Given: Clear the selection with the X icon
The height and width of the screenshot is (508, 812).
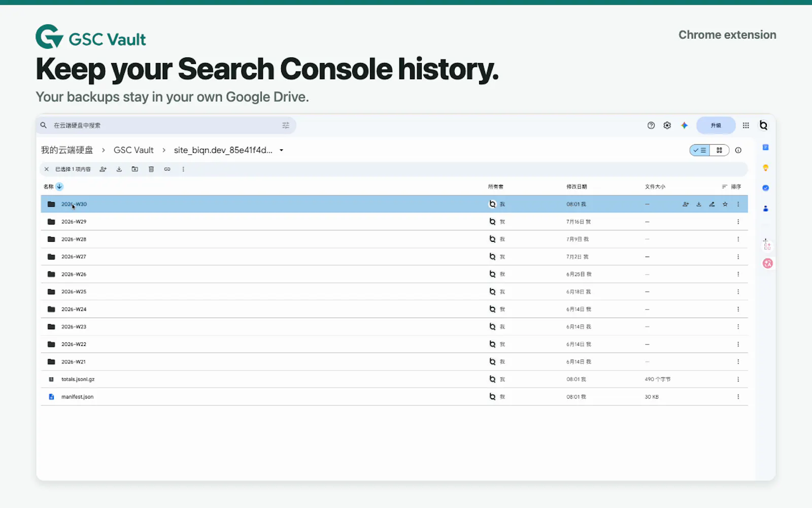Looking at the screenshot, I should click(x=46, y=169).
